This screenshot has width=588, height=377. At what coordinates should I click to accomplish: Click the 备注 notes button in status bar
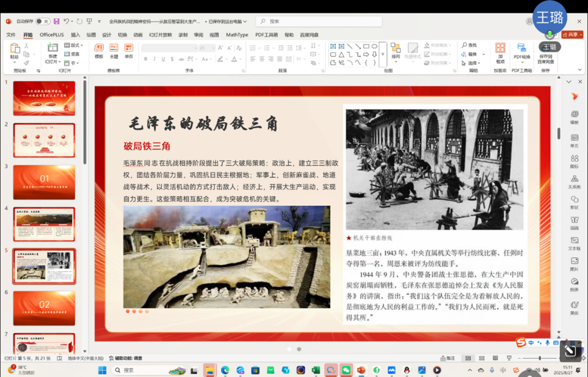[448, 358]
